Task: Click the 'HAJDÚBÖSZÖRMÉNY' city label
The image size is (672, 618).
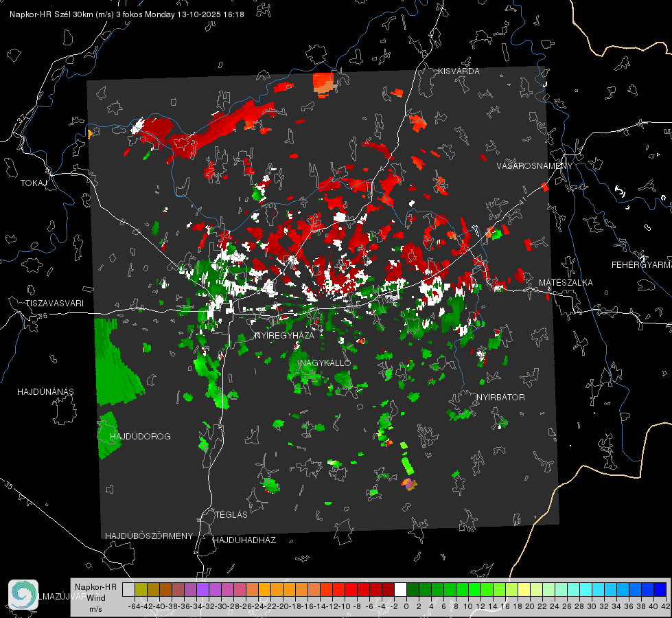Action: [149, 536]
